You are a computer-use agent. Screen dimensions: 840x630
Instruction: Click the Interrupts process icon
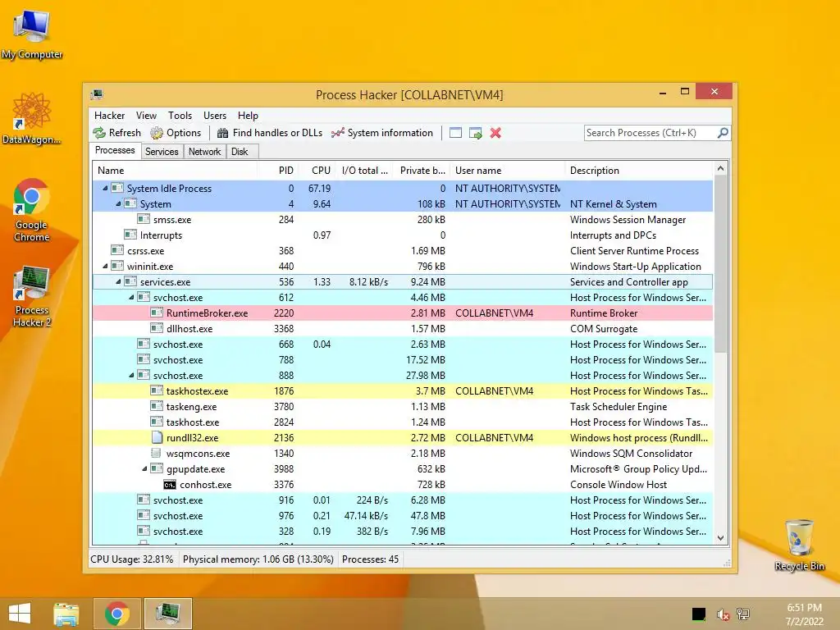tap(130, 235)
